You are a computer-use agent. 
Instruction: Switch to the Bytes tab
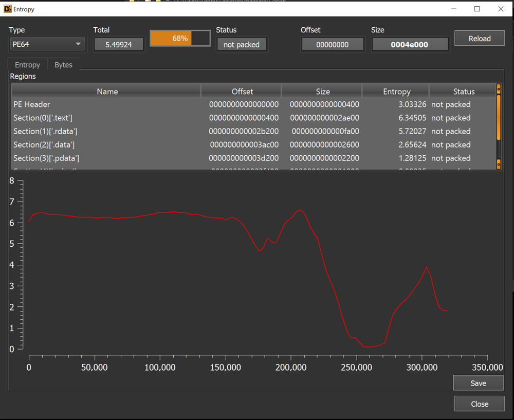[63, 65]
